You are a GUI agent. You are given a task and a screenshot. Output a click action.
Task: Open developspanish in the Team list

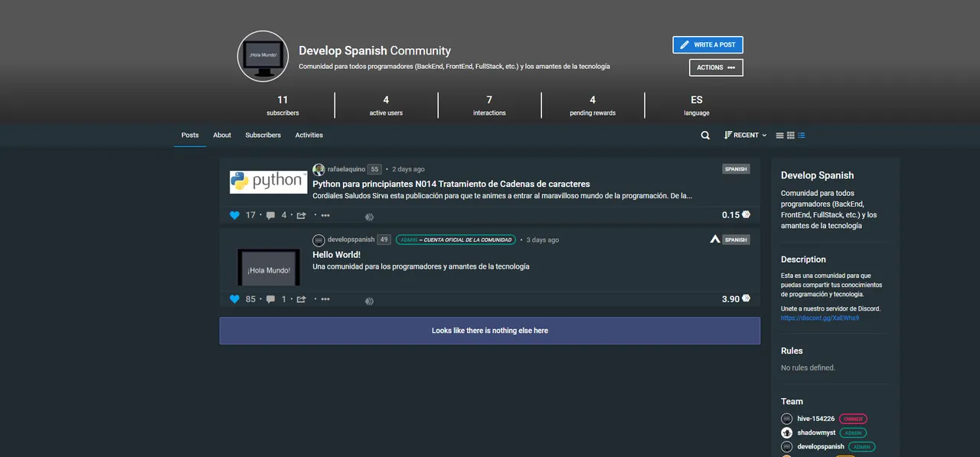pyautogui.click(x=821, y=446)
